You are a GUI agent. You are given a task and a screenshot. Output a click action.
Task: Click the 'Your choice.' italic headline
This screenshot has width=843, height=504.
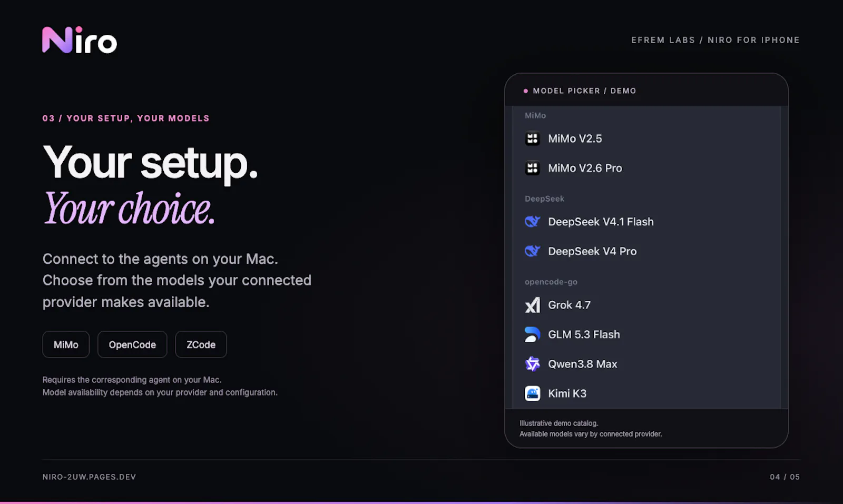129,209
